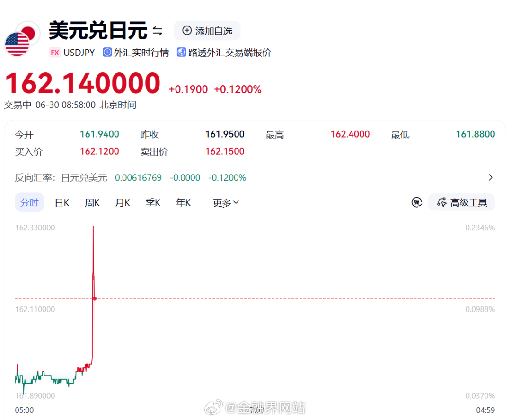This screenshot has width=511, height=420.
Task: Click the 路透外汇交易端报价 globe icon
Action: pos(182,52)
